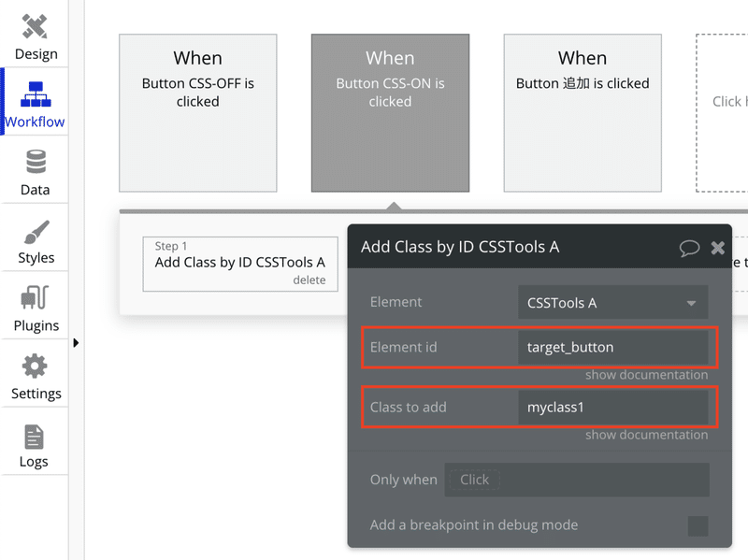
Task: Expand the sidebar with the arrow
Action: 76,343
